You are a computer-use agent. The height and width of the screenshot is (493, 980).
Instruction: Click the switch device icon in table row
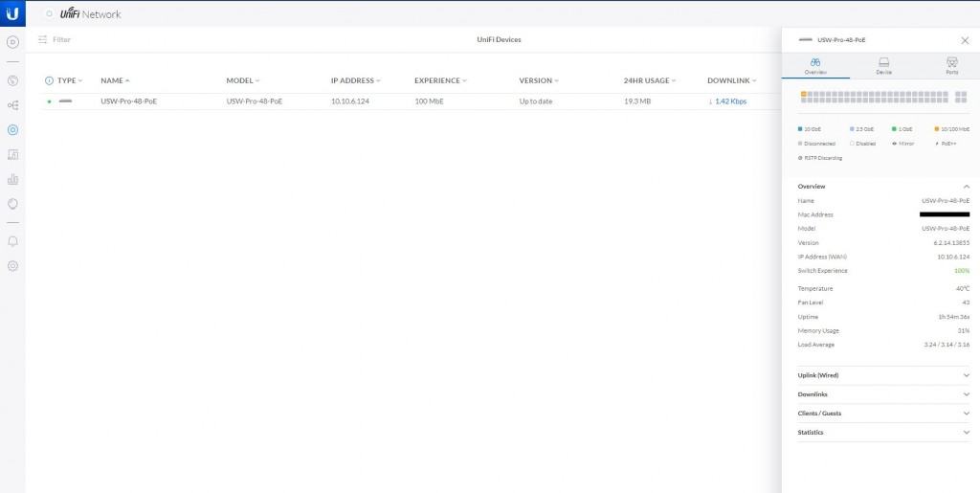click(65, 101)
